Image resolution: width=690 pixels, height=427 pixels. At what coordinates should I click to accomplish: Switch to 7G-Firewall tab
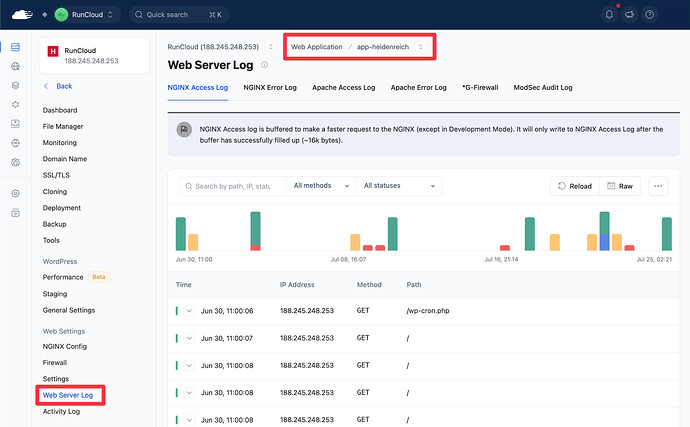pos(480,88)
